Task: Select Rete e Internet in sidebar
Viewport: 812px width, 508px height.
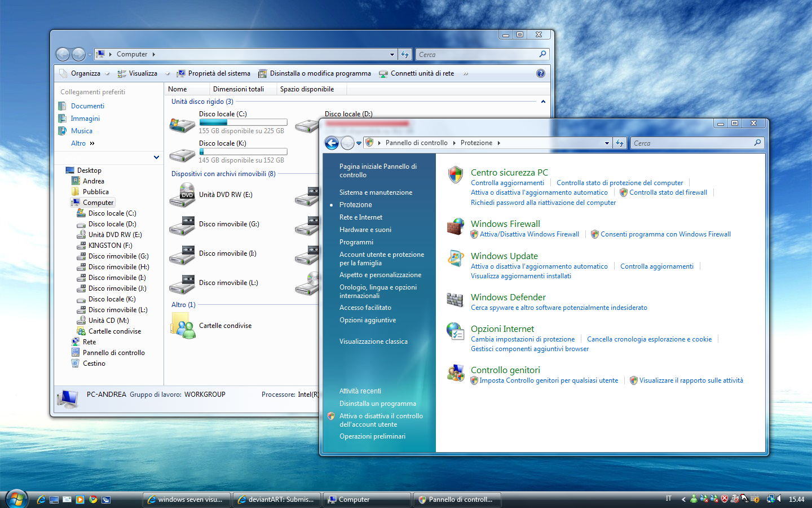Action: pyautogui.click(x=361, y=217)
